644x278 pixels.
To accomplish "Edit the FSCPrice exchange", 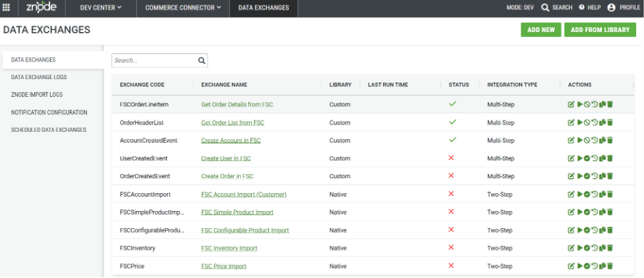I will point(571,266).
